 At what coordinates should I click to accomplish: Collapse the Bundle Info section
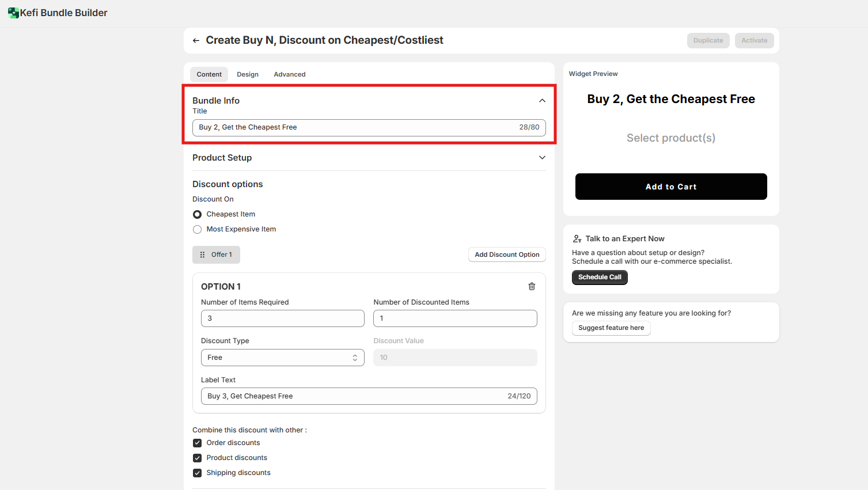(x=542, y=101)
